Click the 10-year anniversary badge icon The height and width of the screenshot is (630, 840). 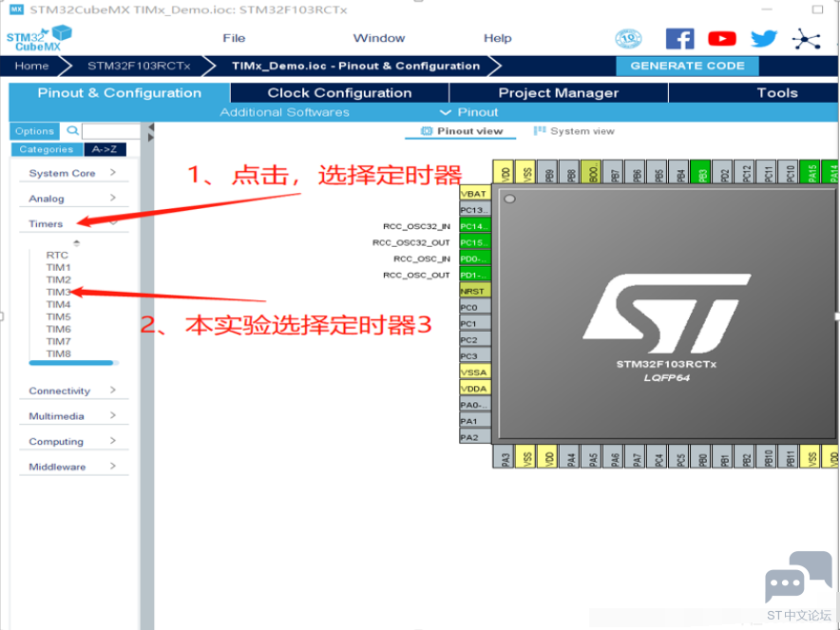(628, 39)
